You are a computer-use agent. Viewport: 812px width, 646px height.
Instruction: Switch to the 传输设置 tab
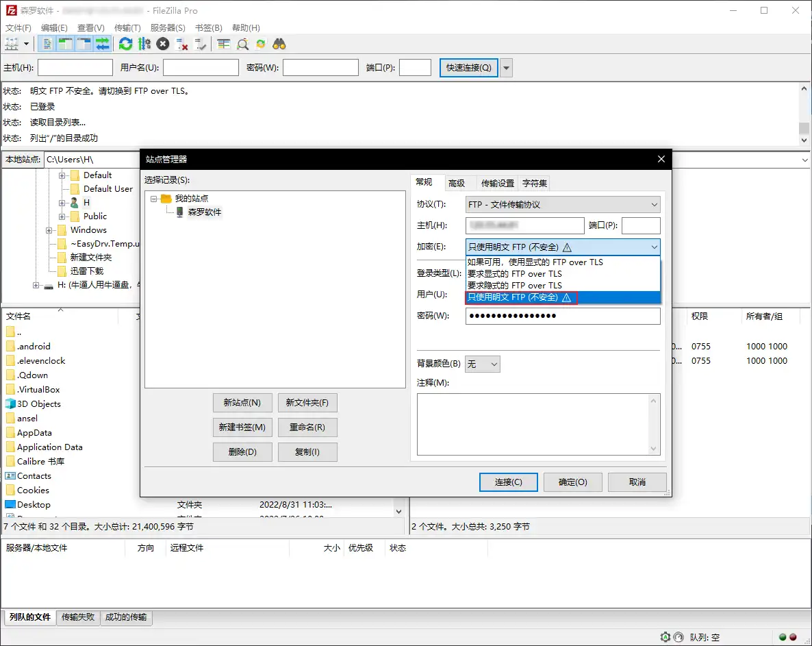(x=497, y=183)
